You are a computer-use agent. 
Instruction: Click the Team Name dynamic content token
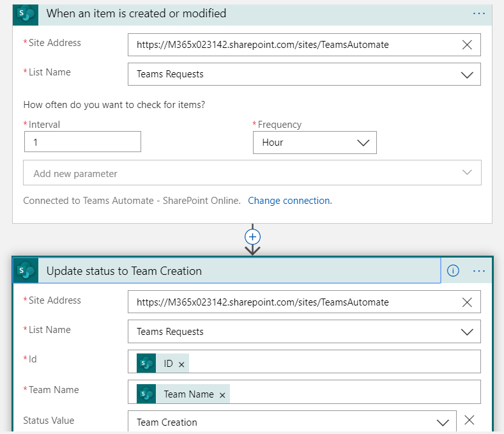pos(183,394)
